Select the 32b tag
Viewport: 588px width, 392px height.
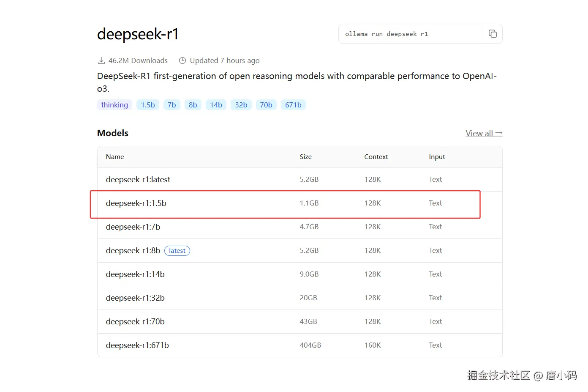tap(241, 105)
